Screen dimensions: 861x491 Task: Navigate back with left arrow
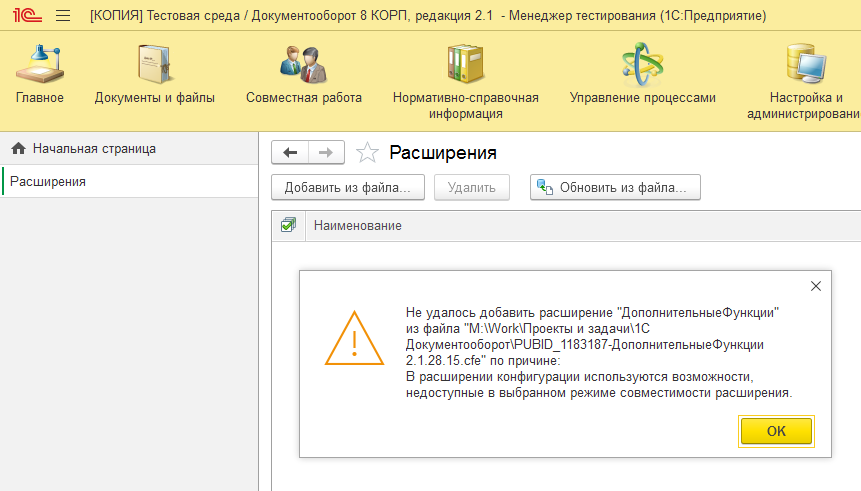[290, 152]
